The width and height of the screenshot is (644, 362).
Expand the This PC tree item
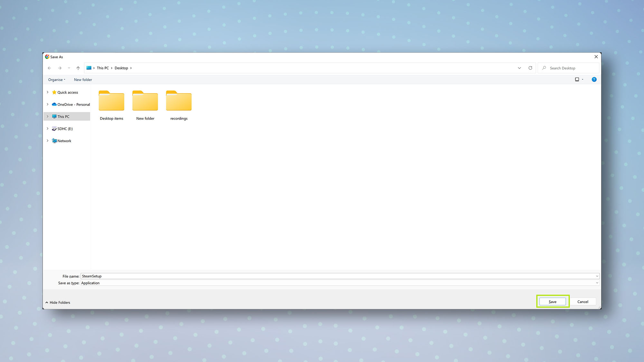pos(48,116)
